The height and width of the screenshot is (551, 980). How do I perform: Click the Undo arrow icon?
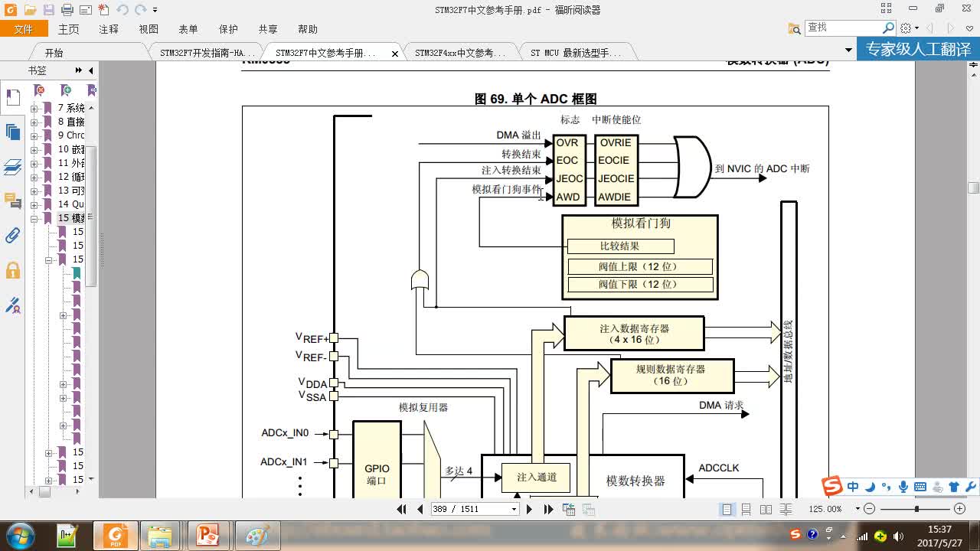coord(122,10)
